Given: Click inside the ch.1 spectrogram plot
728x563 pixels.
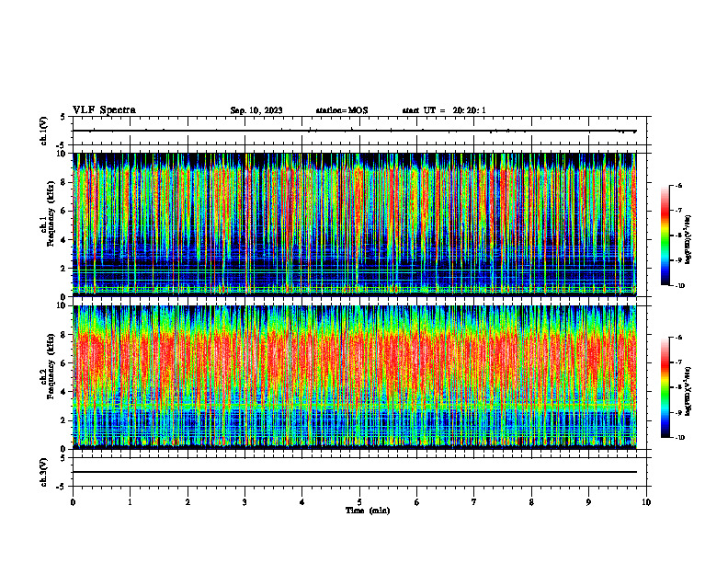Looking at the screenshot, I should coord(355,224).
